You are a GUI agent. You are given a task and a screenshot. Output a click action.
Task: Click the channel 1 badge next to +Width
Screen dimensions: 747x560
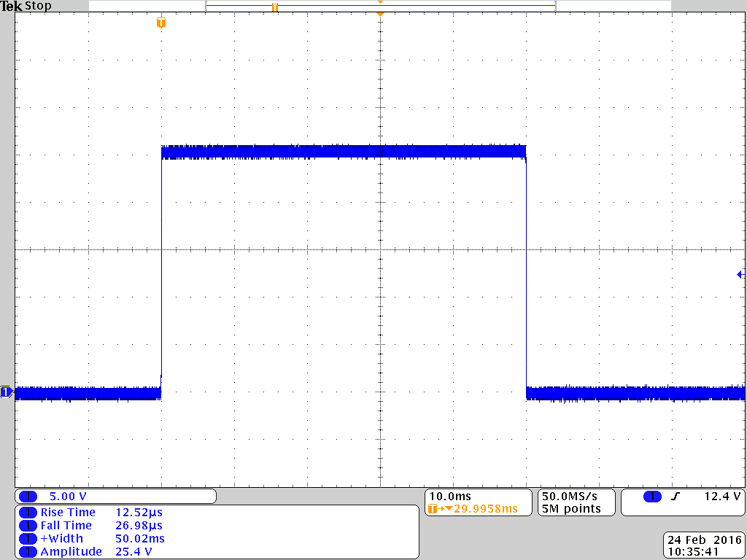(x=28, y=539)
